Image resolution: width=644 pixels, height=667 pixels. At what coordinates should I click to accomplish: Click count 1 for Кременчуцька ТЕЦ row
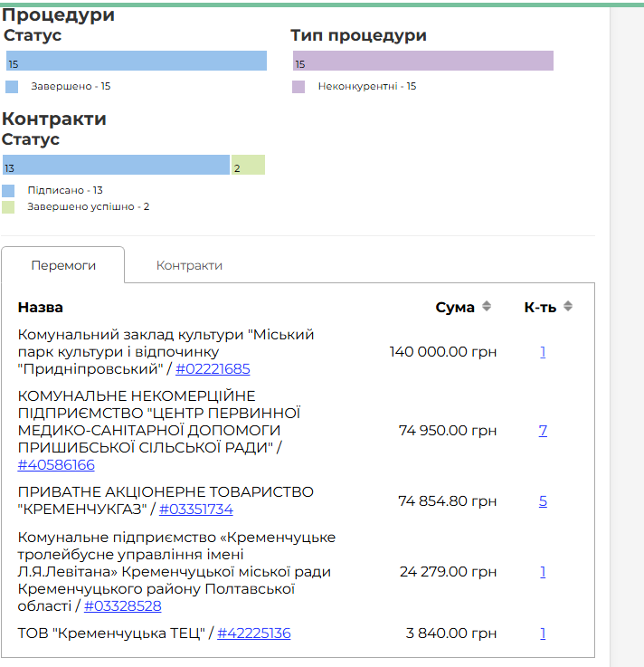[543, 634]
